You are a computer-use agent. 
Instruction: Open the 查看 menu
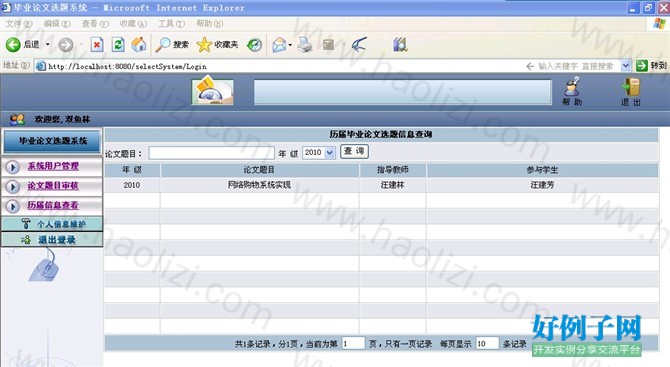95,24
